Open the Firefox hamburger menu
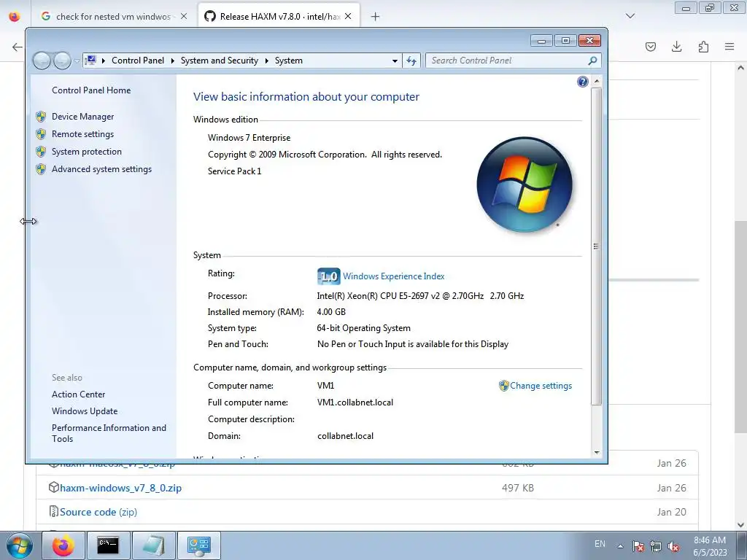The height and width of the screenshot is (560, 747). click(x=729, y=47)
